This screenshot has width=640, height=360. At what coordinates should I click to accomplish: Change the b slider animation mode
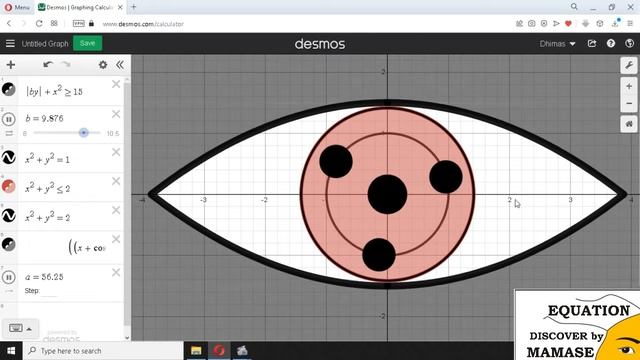(9, 133)
